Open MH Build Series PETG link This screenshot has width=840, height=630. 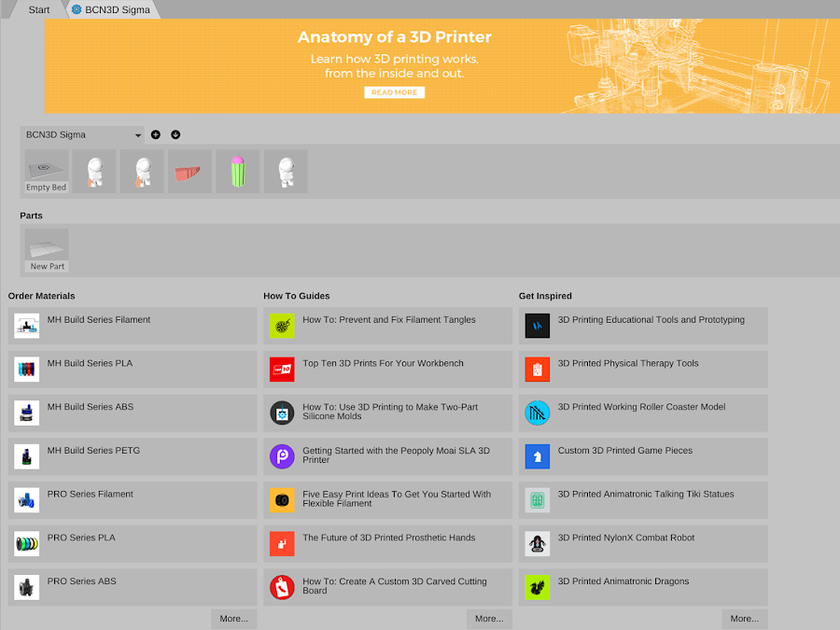93,451
